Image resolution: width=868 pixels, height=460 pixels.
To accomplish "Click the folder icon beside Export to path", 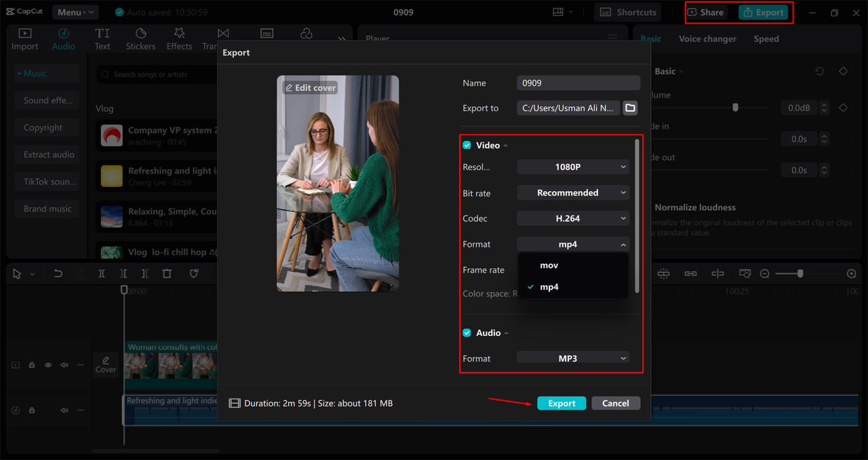I will tap(630, 108).
